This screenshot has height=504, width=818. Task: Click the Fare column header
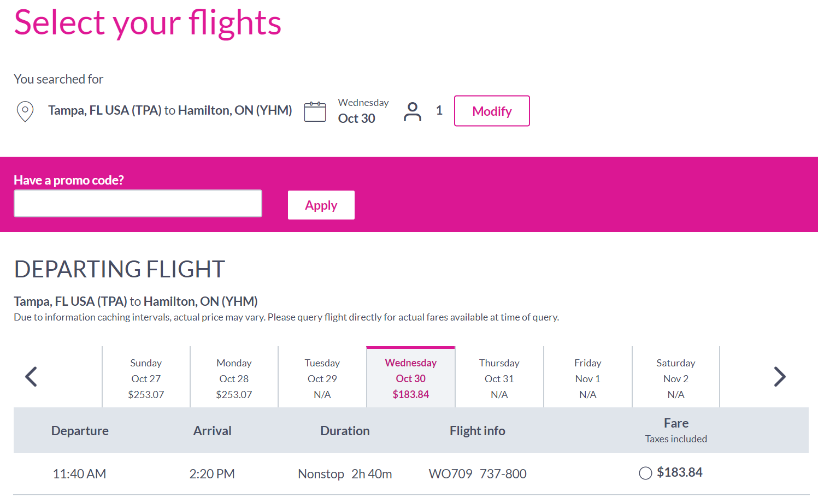(676, 423)
